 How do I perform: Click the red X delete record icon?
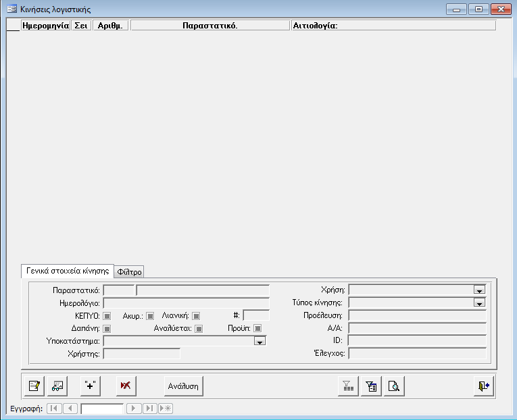pyautogui.click(x=125, y=386)
